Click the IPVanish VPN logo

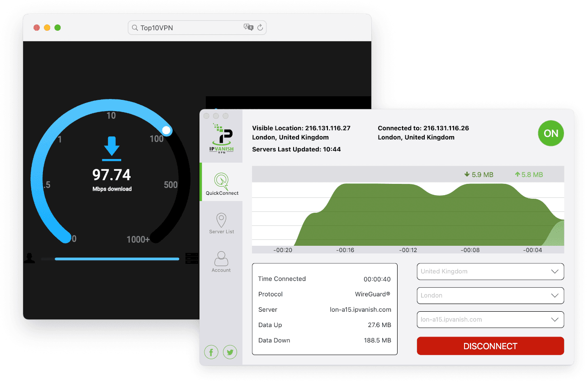click(x=221, y=138)
